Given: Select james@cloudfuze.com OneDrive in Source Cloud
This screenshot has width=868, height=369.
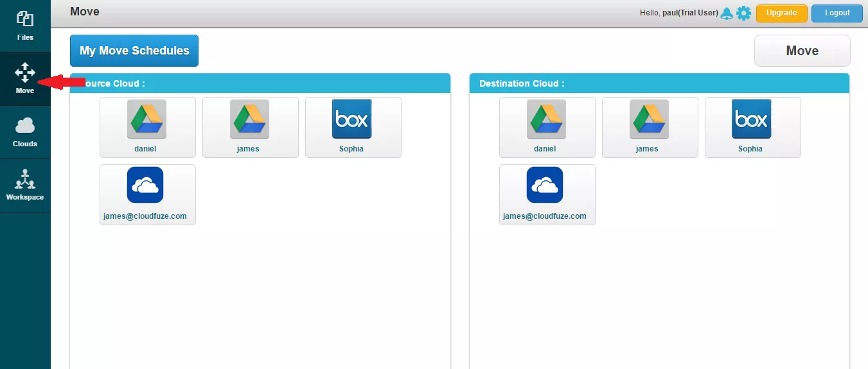Looking at the screenshot, I should click(148, 194).
